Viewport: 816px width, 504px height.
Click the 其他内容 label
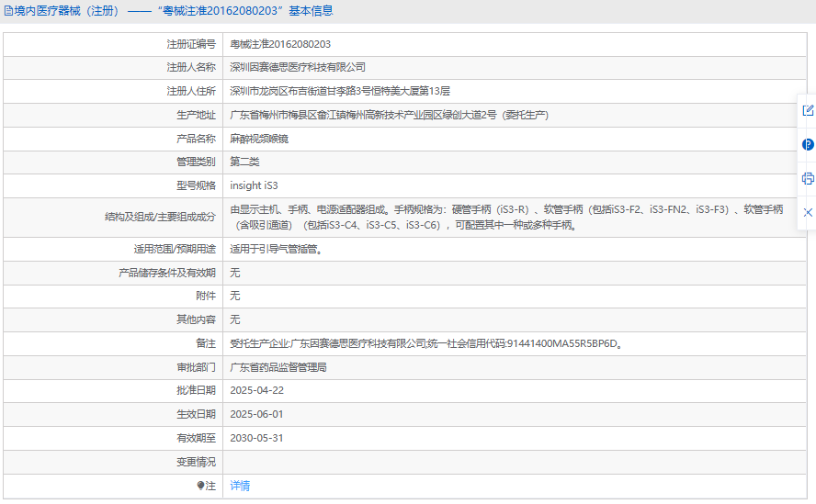tap(196, 319)
